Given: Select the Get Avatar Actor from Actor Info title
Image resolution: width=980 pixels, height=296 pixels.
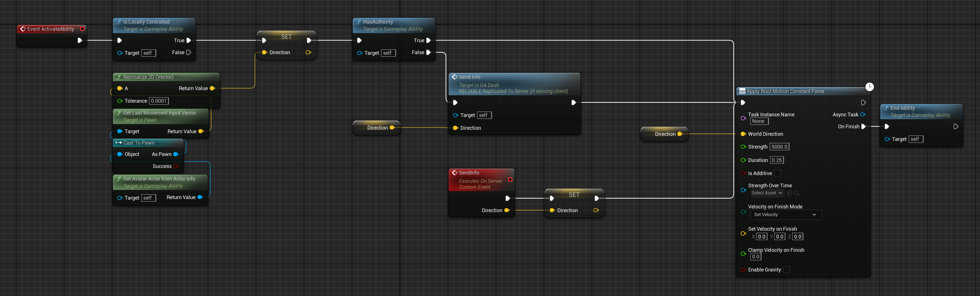Looking at the screenshot, I should click(159, 179).
